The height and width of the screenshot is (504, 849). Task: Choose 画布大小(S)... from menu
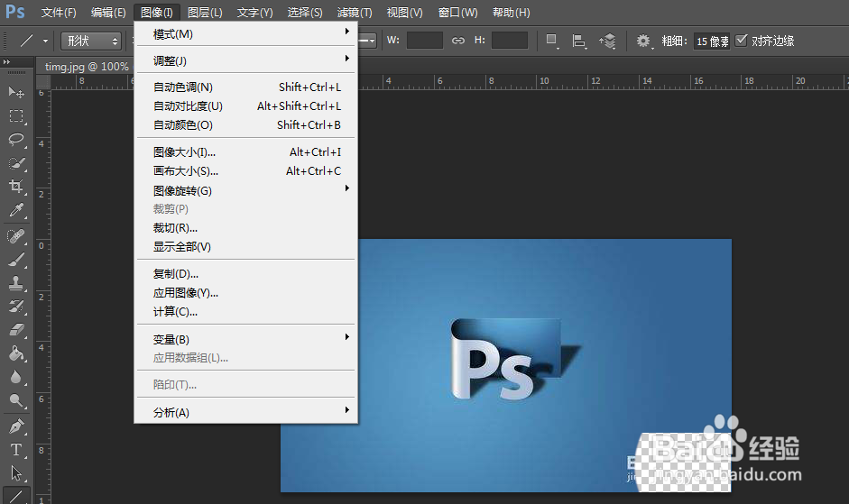245,171
